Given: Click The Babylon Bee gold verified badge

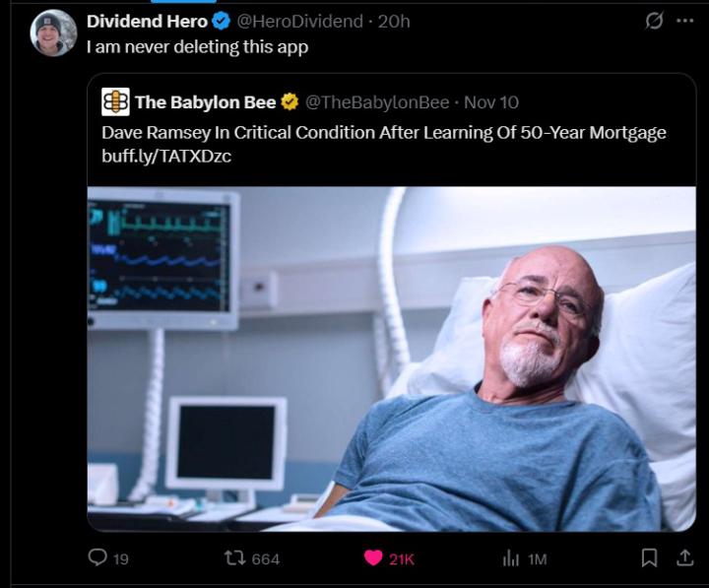Looking at the screenshot, I should 290,101.
